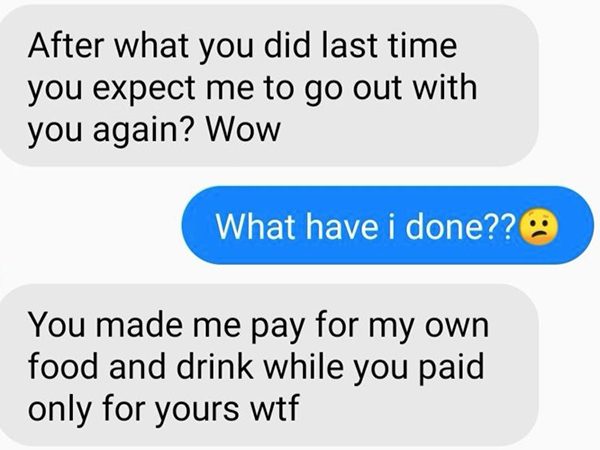The image size is (600, 450).
Task: Click the text "you again?" in gray bubble
Action: (109, 132)
